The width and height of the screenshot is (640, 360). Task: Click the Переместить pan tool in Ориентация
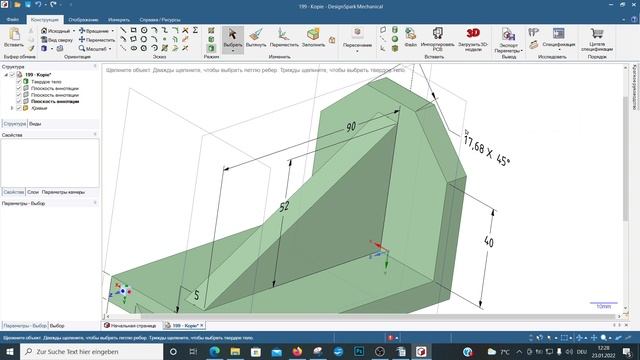tap(97, 40)
